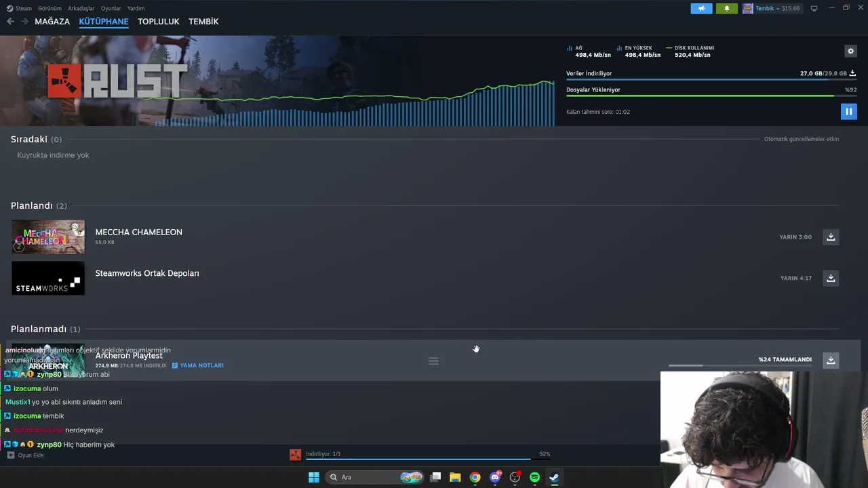
Task: Click the EN YÜKSEK peak speed stat
Action: pos(638,52)
